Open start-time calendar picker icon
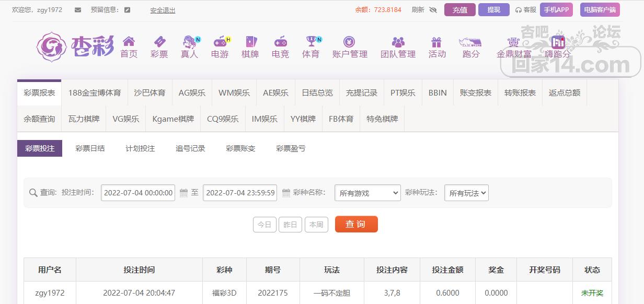Screen dimensions: 644x304 (x=183, y=193)
